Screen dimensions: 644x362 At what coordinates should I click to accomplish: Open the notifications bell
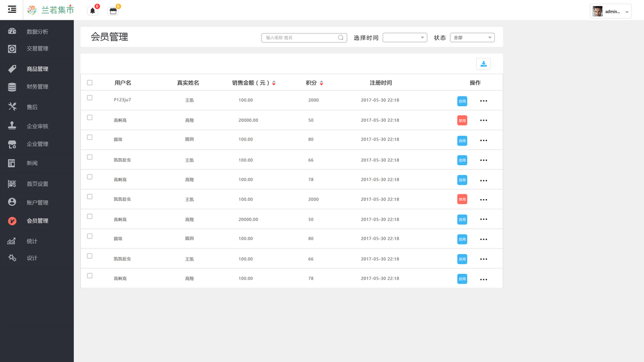[92, 11]
